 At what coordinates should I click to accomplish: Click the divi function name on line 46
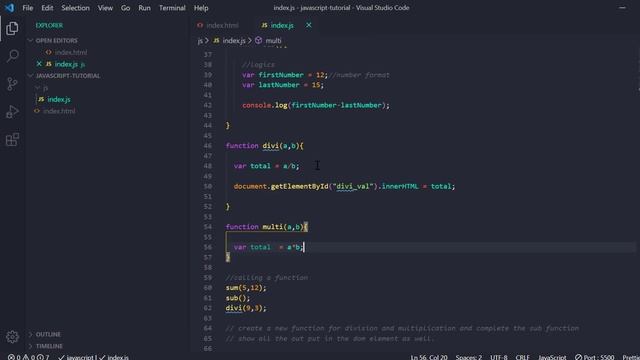click(270, 146)
